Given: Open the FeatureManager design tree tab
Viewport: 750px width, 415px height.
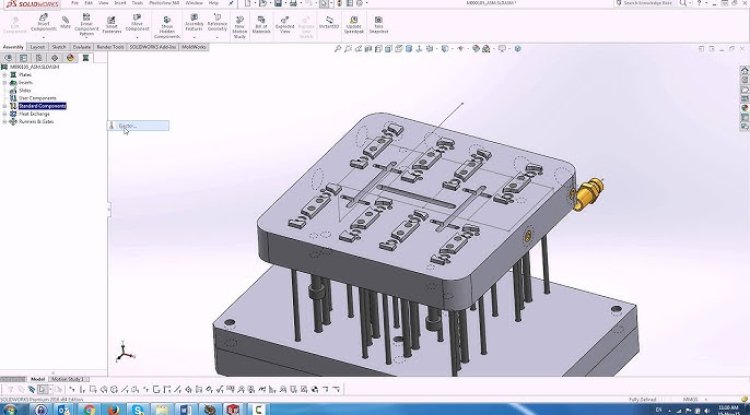Looking at the screenshot, I should click(x=8, y=58).
